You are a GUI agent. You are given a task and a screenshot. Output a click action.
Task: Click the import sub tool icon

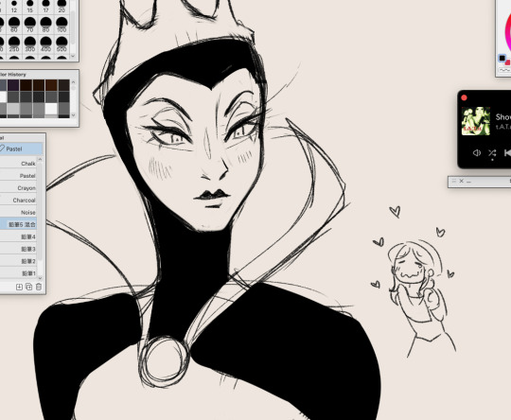(x=19, y=287)
